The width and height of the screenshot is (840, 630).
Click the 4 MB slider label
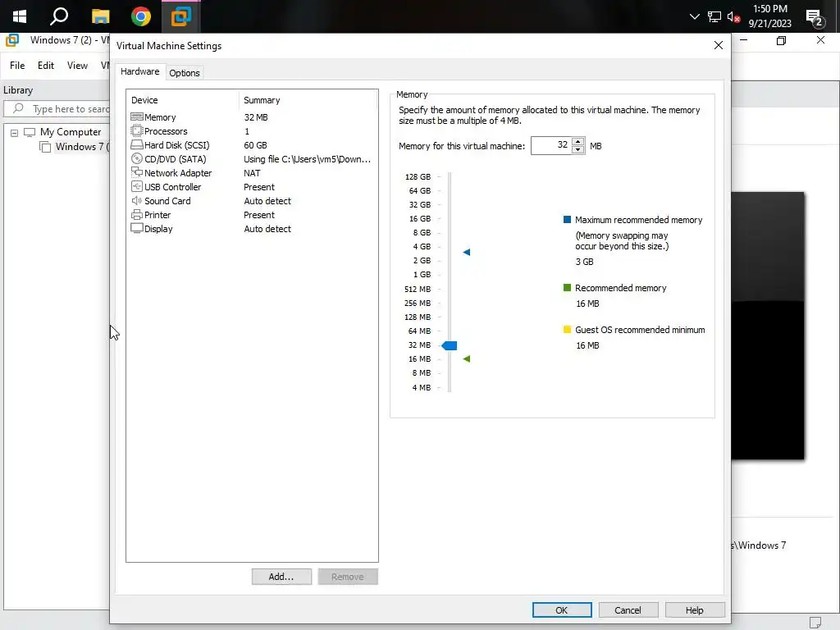421,387
